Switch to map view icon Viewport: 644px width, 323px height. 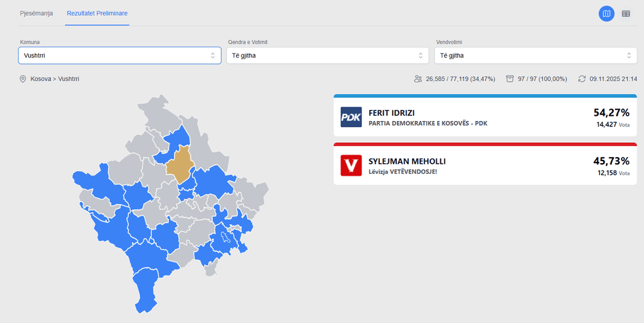(606, 13)
